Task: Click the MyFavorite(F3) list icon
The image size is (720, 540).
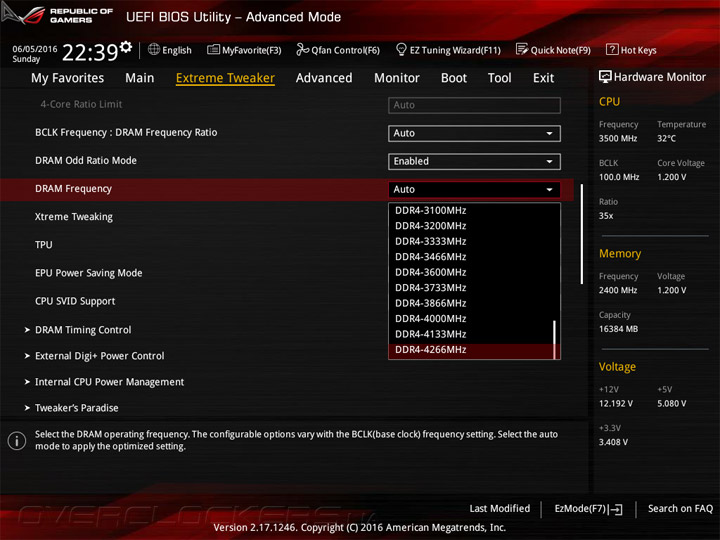Action: [x=213, y=50]
